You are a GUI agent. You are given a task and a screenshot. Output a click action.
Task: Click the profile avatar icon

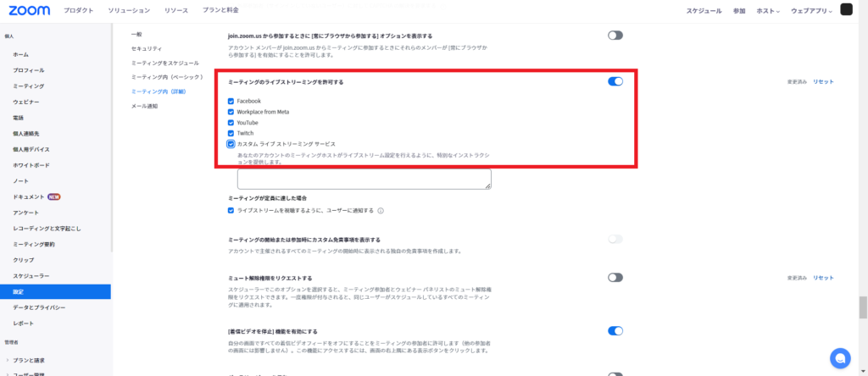(x=847, y=9)
